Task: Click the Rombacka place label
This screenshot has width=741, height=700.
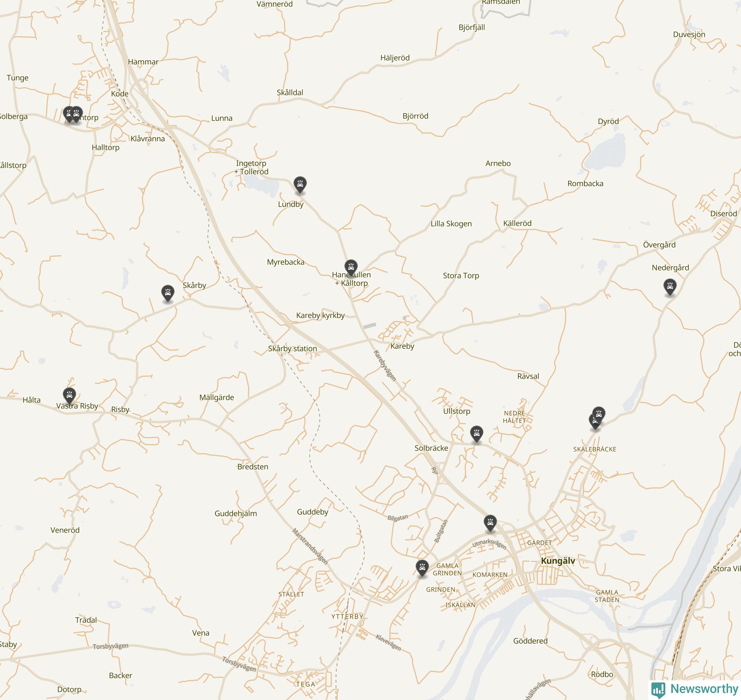Action: [585, 184]
